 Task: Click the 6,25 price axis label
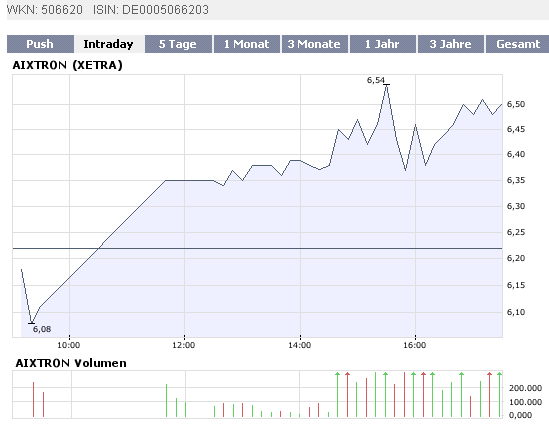[516, 232]
